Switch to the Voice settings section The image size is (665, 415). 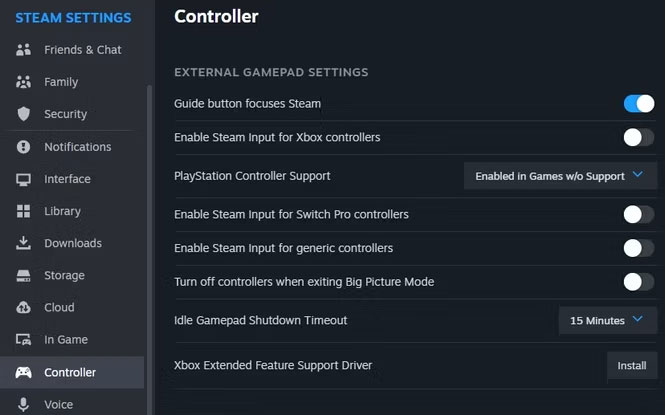pos(58,404)
